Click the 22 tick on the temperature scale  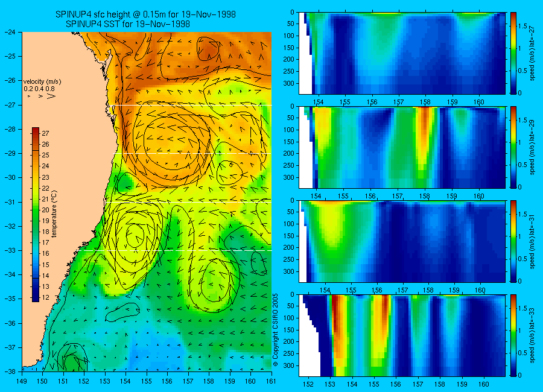pos(45,188)
